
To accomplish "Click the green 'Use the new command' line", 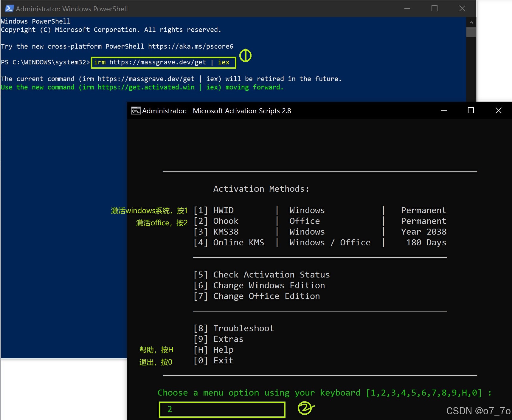I will point(142,87).
